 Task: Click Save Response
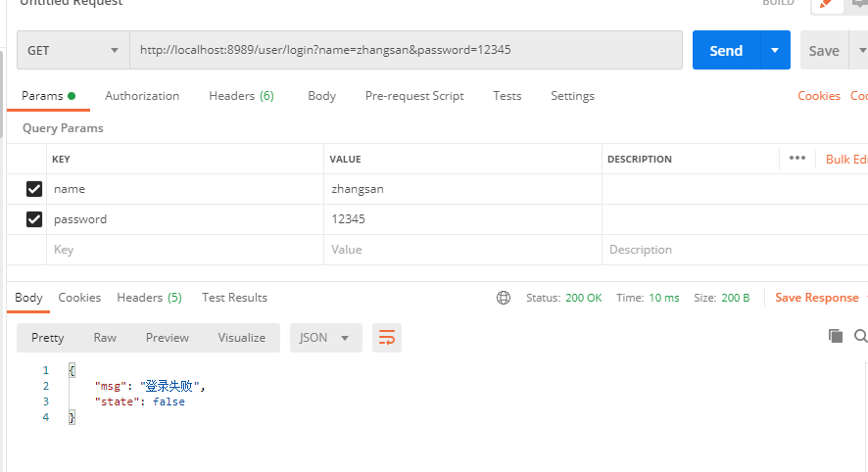(x=816, y=298)
